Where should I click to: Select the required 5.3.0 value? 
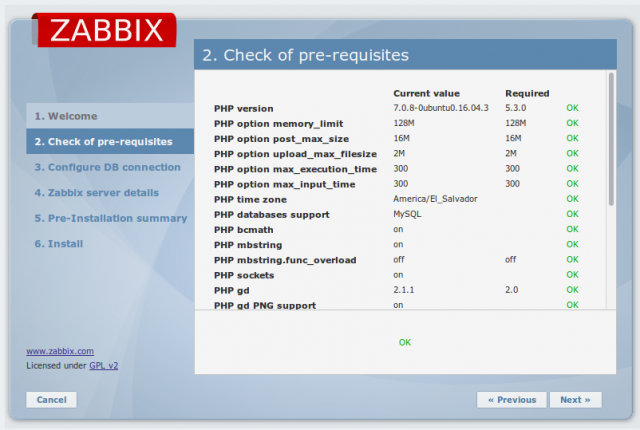516,108
